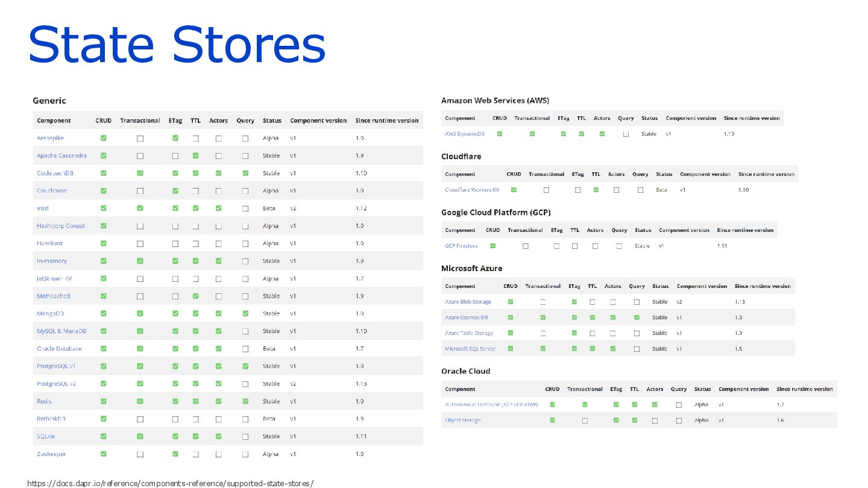Screen dimensions: 868x488
Task: Click the Azure Table Storage link
Action: [x=469, y=333]
